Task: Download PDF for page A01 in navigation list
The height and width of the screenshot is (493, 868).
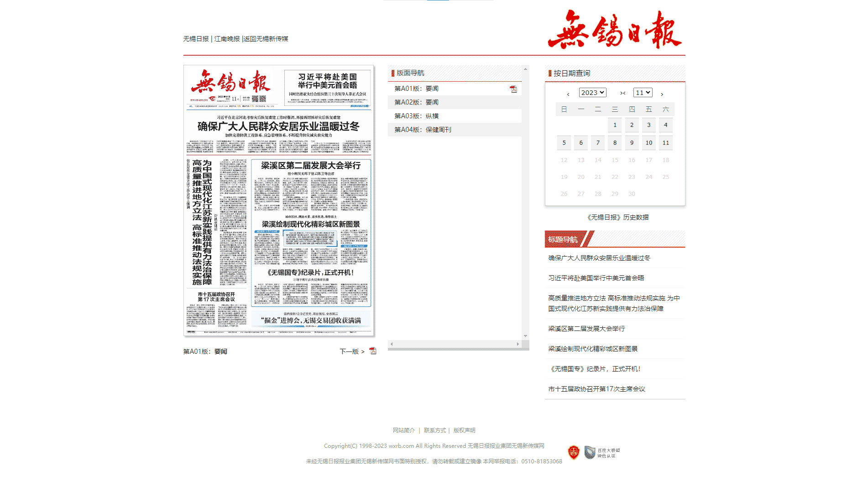Action: [x=513, y=89]
